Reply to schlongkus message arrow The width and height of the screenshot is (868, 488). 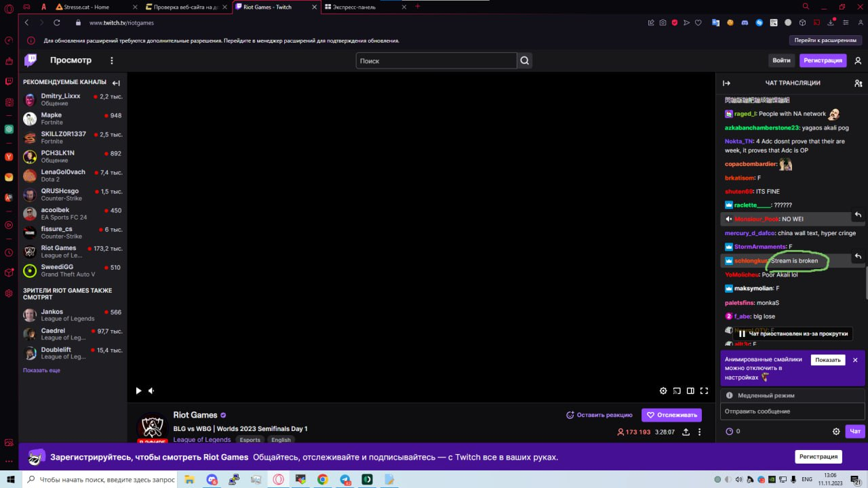[x=858, y=256]
